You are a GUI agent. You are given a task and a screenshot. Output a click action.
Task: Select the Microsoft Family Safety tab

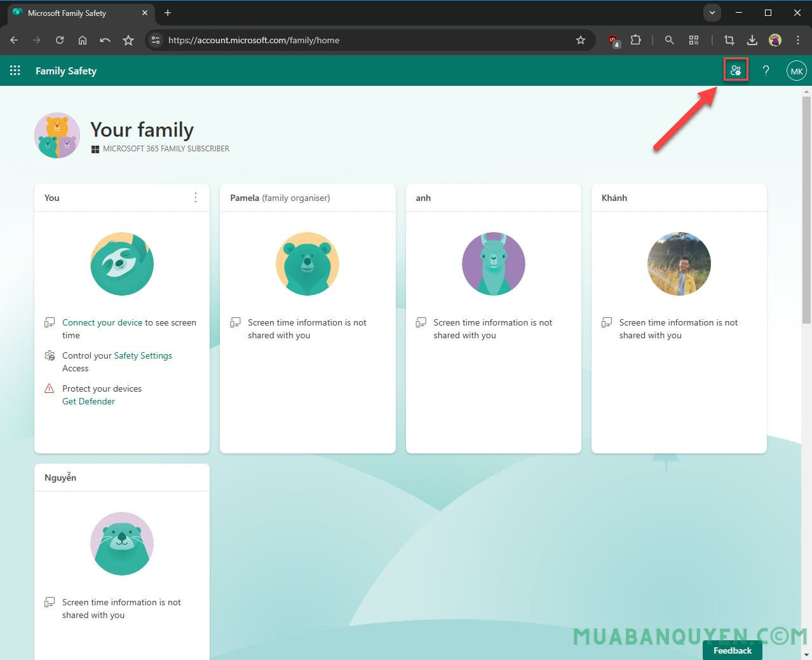click(x=81, y=13)
